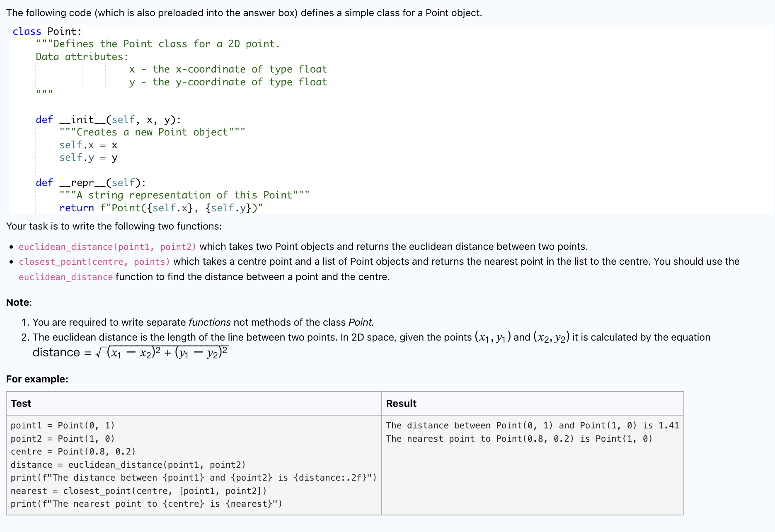
Task: Click 'print(f"The distance between' test line
Action: point(194,478)
